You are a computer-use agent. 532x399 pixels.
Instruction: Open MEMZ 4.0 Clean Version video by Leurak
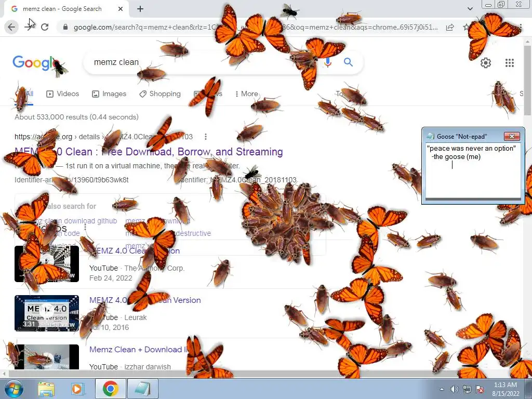145,300
